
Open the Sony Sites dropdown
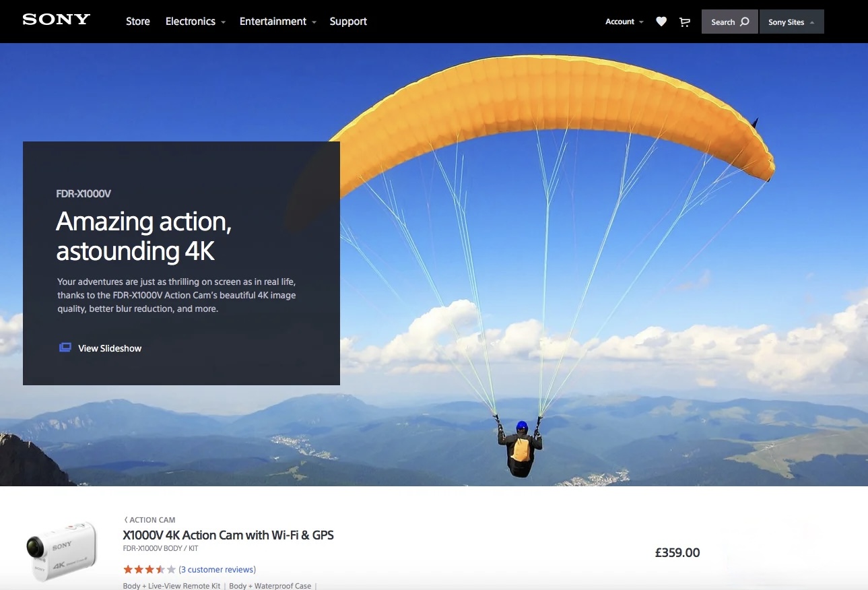pos(791,22)
